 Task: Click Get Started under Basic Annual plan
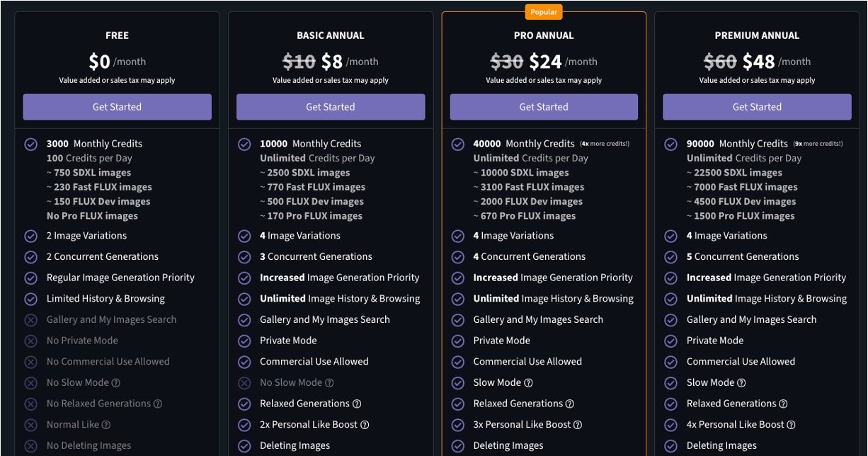click(x=330, y=107)
